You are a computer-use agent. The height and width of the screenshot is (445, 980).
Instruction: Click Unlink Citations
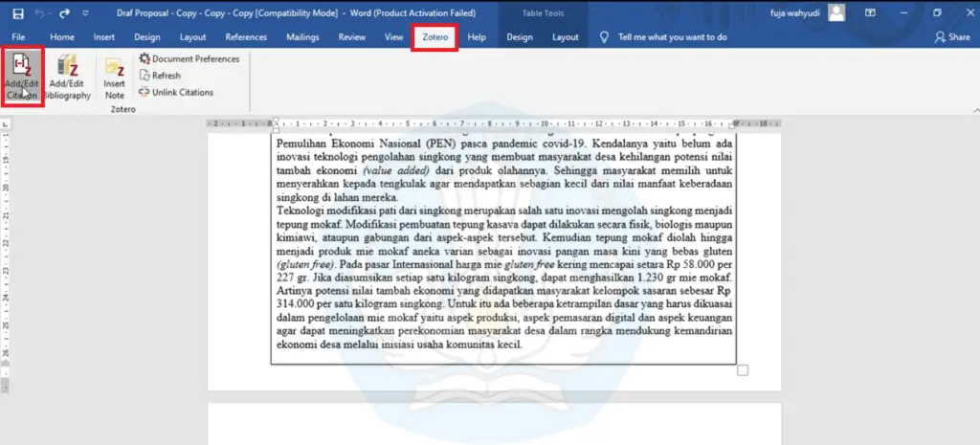[176, 93]
